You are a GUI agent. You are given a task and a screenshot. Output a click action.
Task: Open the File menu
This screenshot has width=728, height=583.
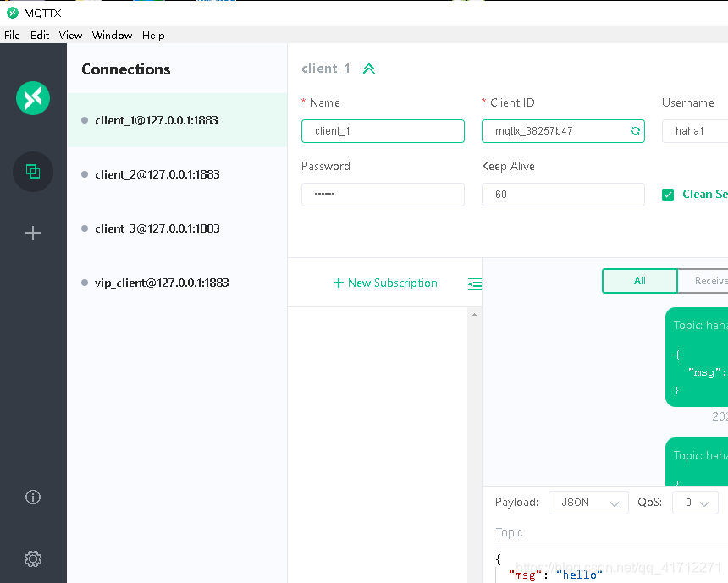point(12,36)
